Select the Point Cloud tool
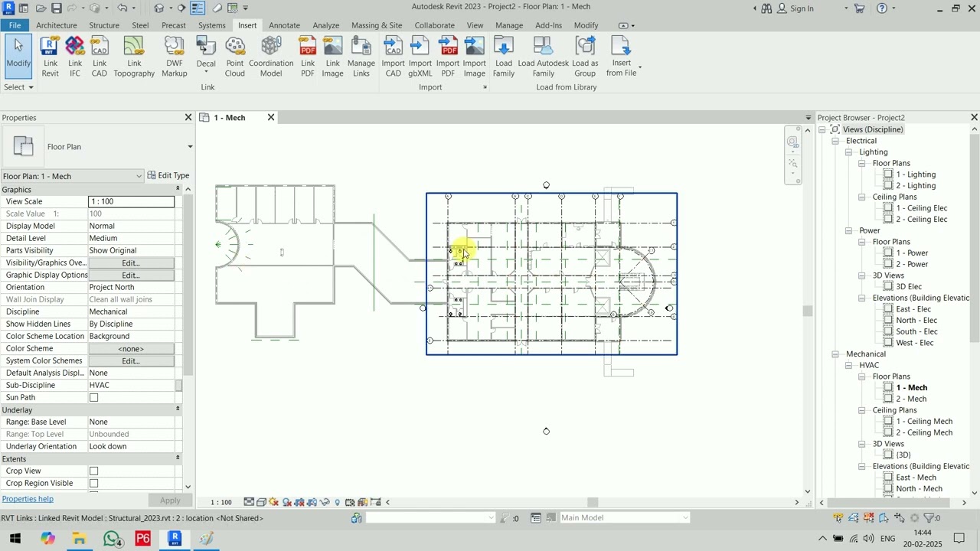 pyautogui.click(x=235, y=57)
